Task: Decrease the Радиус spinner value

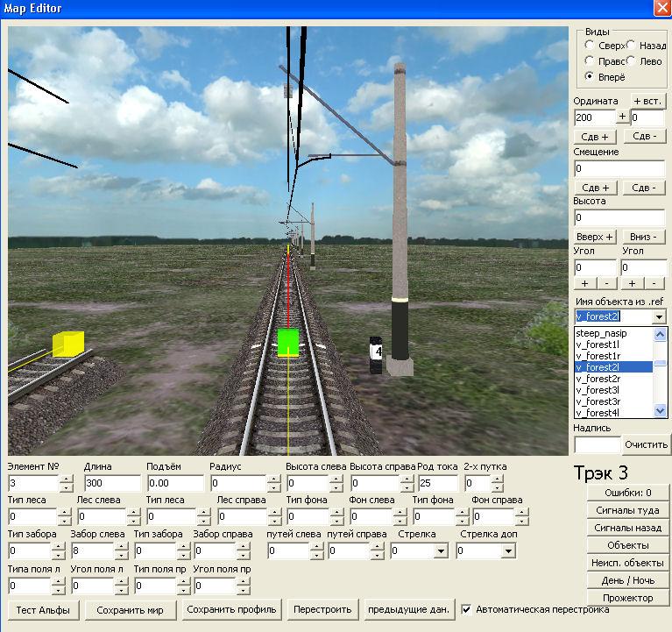Action: [274, 487]
